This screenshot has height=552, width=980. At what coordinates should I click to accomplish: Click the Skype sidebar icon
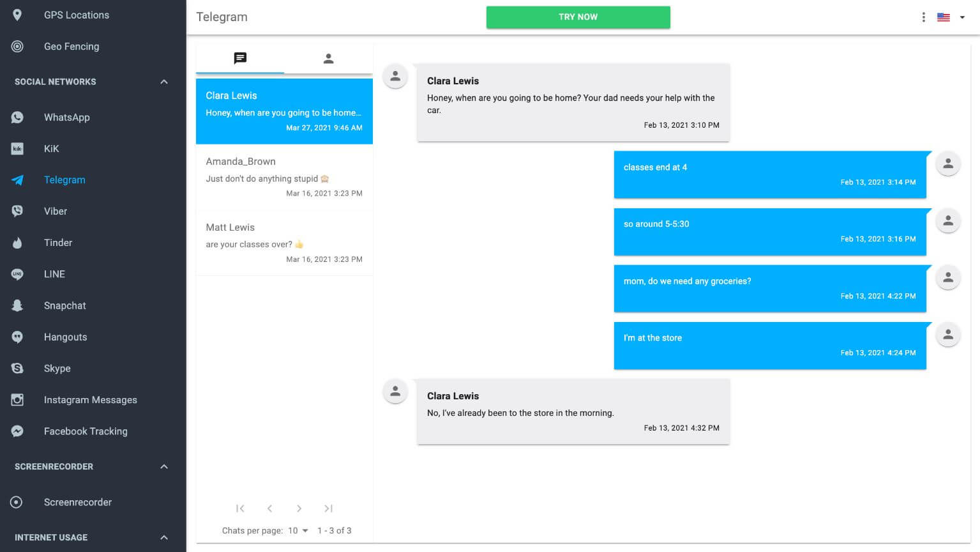17,368
